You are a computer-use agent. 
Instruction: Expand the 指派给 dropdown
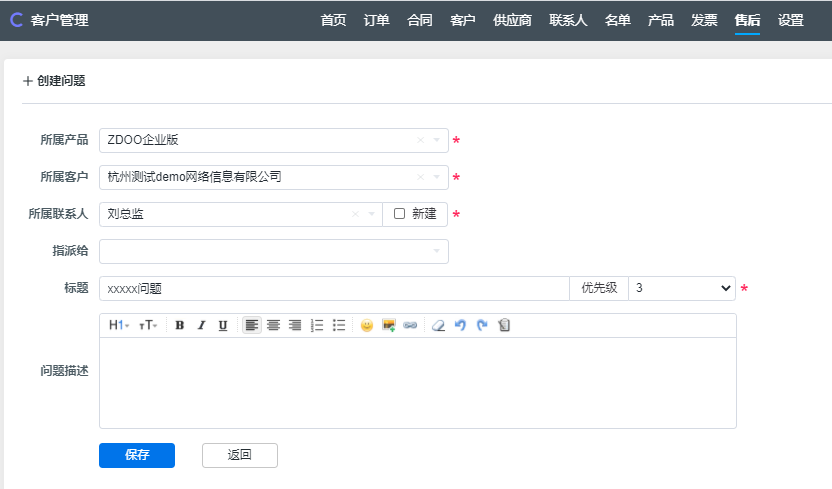point(436,251)
